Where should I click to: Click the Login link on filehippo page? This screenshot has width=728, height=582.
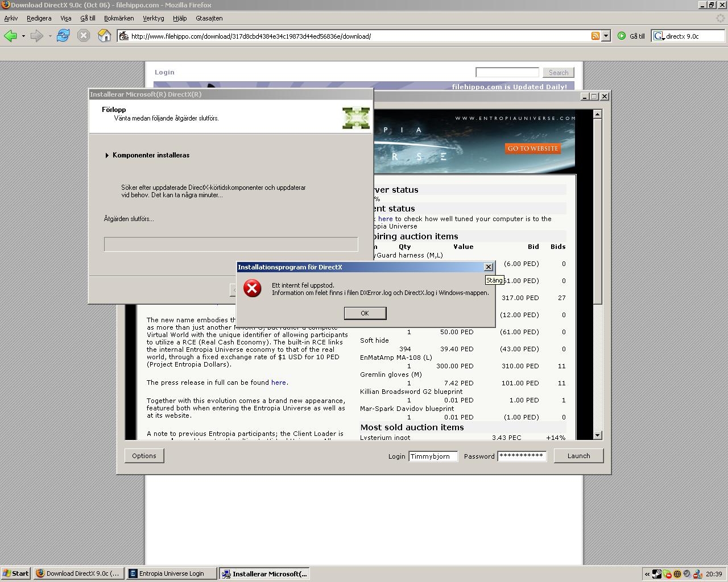click(x=164, y=72)
